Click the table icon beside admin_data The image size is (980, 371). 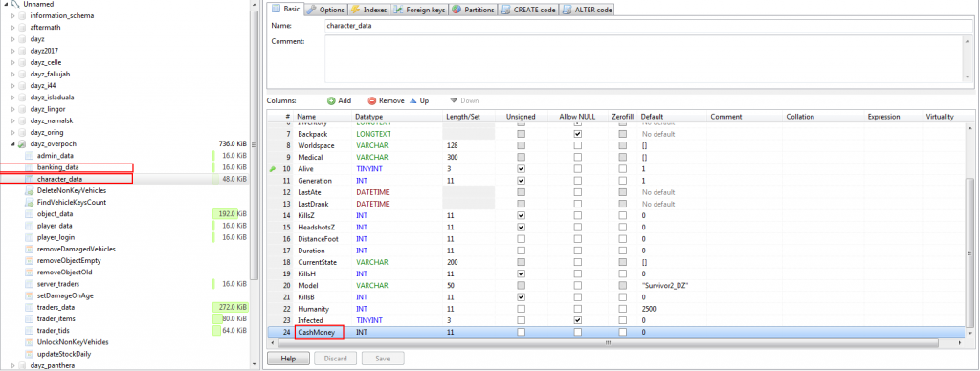(x=29, y=156)
